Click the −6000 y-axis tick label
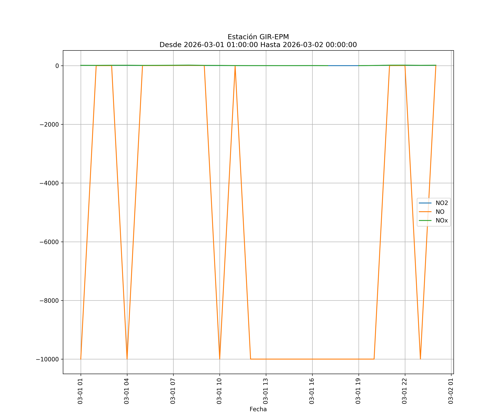This screenshot has width=504, height=420. [49, 242]
